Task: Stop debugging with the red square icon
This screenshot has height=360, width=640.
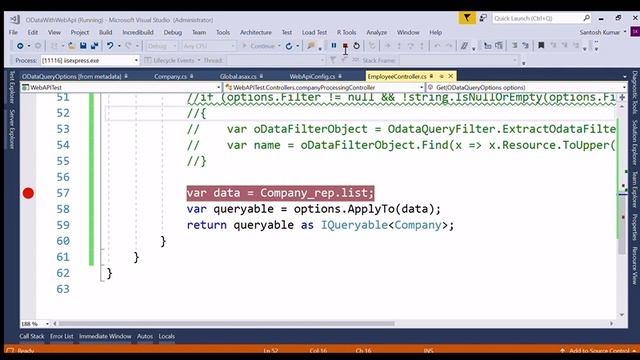Action: point(345,46)
